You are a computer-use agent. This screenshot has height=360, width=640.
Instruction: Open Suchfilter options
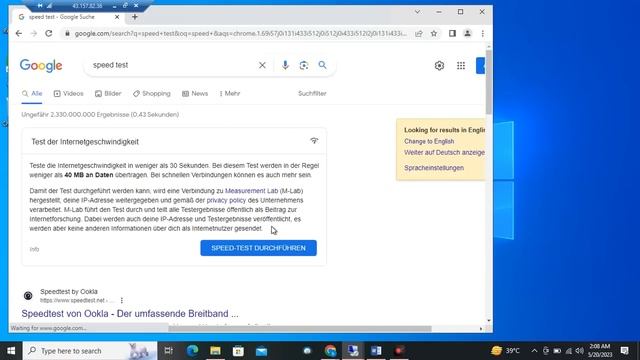click(312, 93)
